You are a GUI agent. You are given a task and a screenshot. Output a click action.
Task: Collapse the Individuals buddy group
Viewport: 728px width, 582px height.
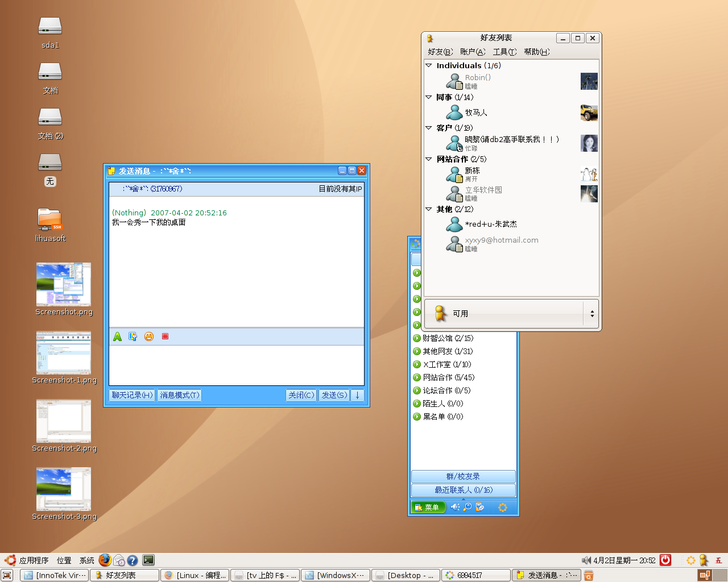429,65
